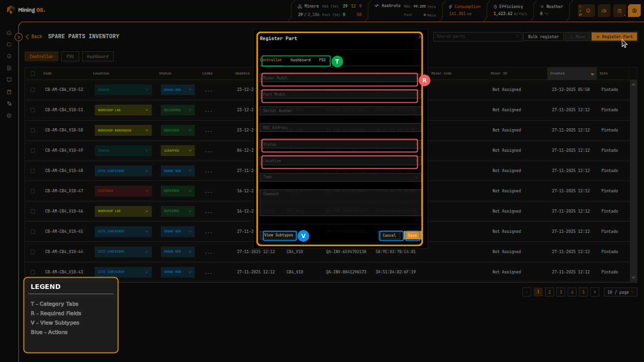Open Settings gear in the sidebar
Image resolution: width=644 pixels, height=362 pixels.
coord(9,115)
